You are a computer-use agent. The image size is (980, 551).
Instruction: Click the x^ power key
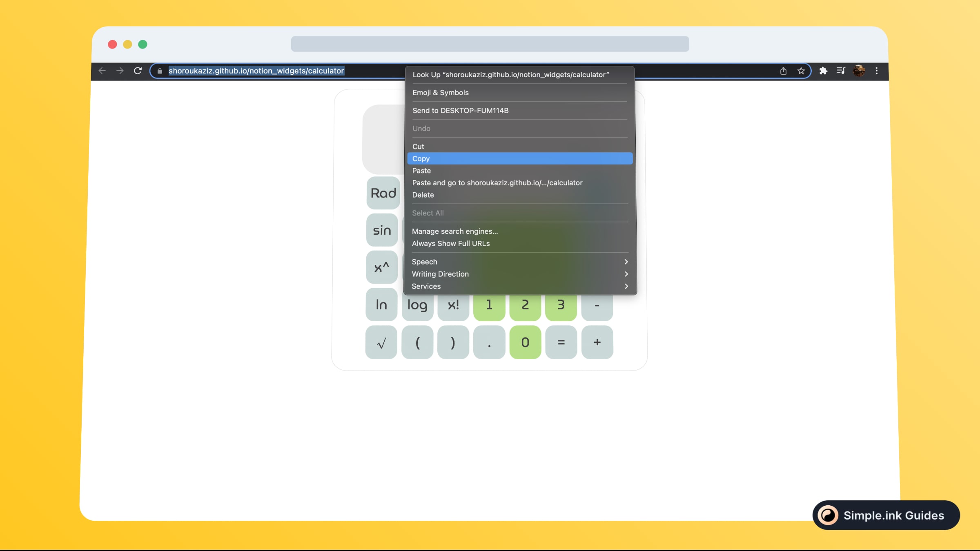coord(382,267)
